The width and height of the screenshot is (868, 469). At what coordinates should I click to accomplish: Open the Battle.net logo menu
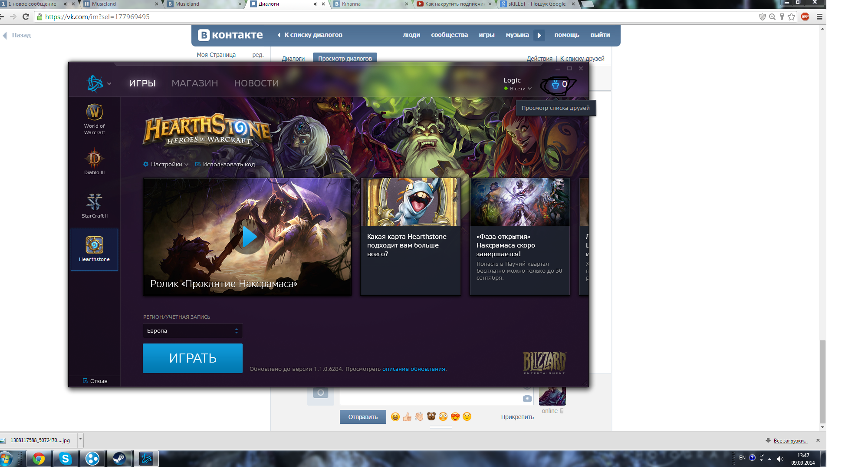(95, 83)
